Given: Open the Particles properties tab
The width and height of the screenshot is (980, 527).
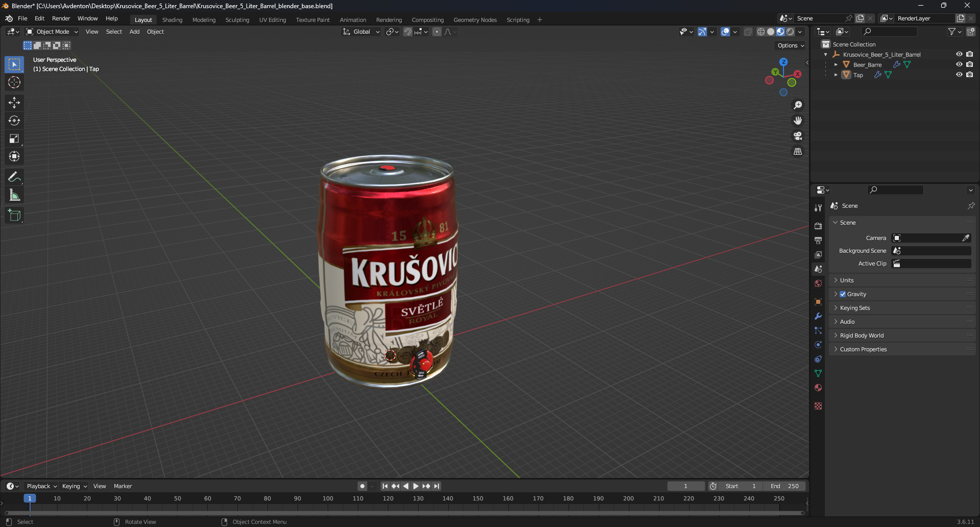Looking at the screenshot, I should (818, 330).
